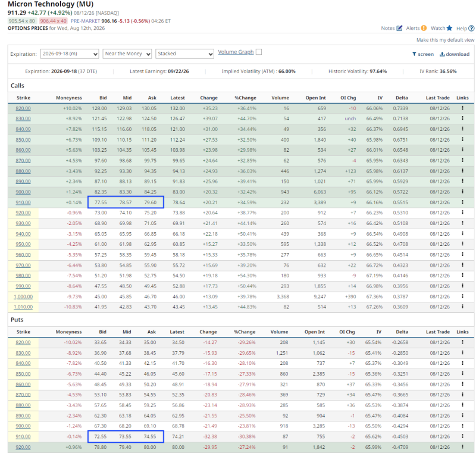Click the Micron Technology (MU) title
476x453 pixels.
[x=51, y=4]
